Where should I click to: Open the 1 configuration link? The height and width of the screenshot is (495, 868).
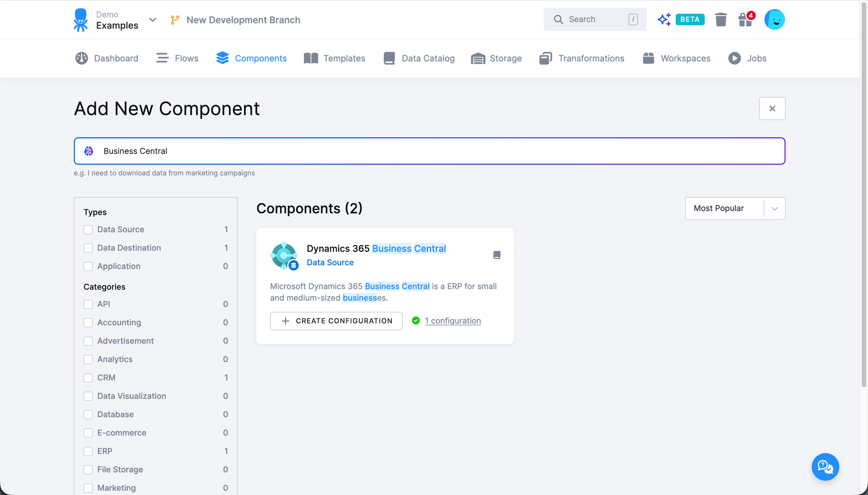pos(453,321)
